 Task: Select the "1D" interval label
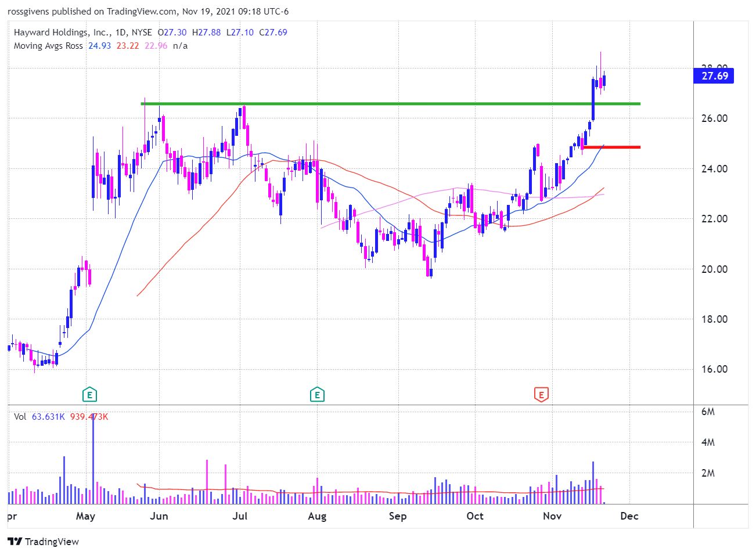121,33
